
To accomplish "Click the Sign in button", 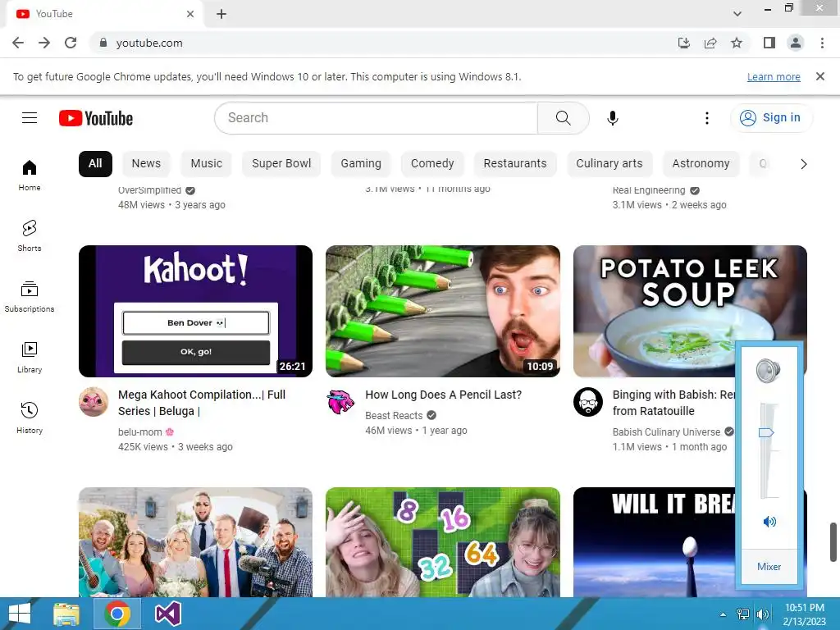I will 771,118.
